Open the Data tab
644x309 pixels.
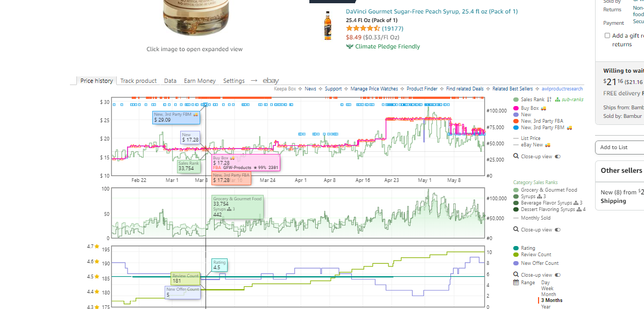171,81
